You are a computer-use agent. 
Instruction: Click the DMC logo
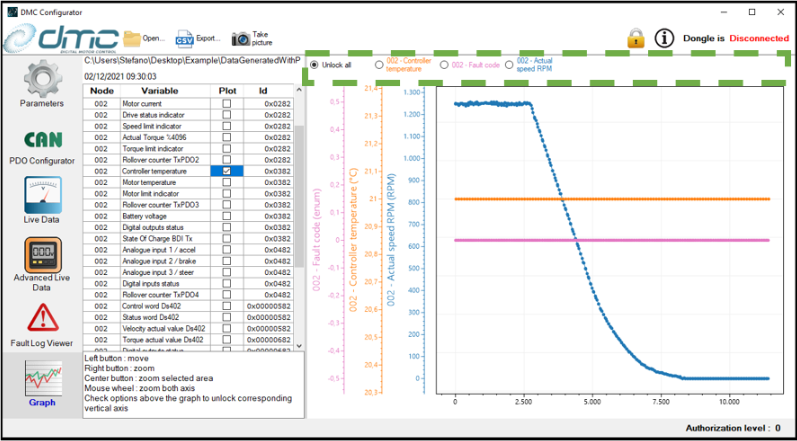pyautogui.click(x=60, y=39)
